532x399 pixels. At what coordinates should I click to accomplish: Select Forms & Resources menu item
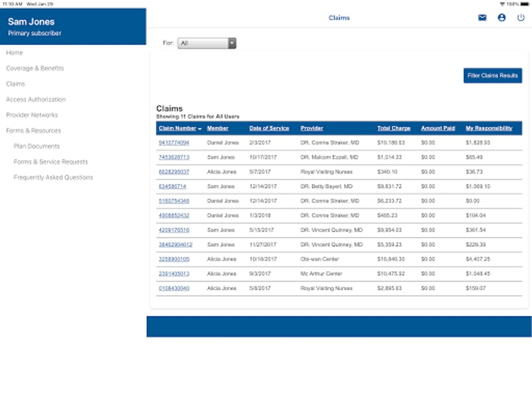click(x=34, y=130)
